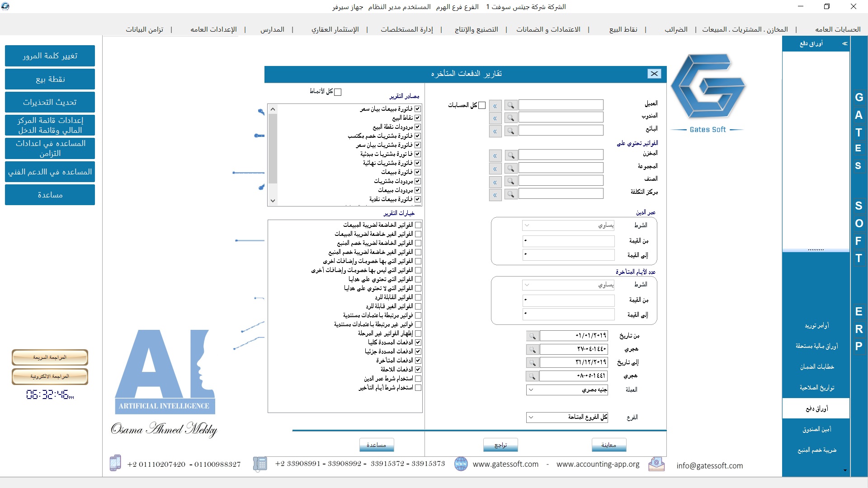Open الإعدادات العامه menu

click(x=213, y=29)
